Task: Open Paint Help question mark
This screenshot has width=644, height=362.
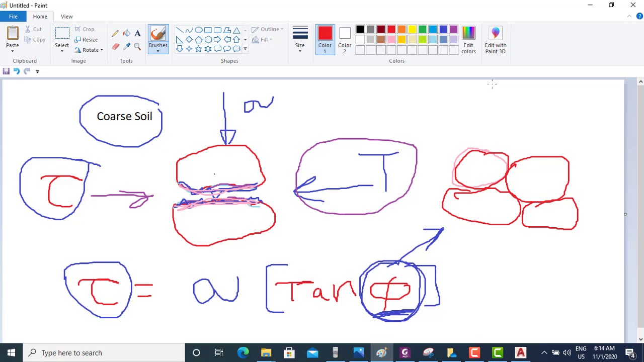Action: pos(639,17)
